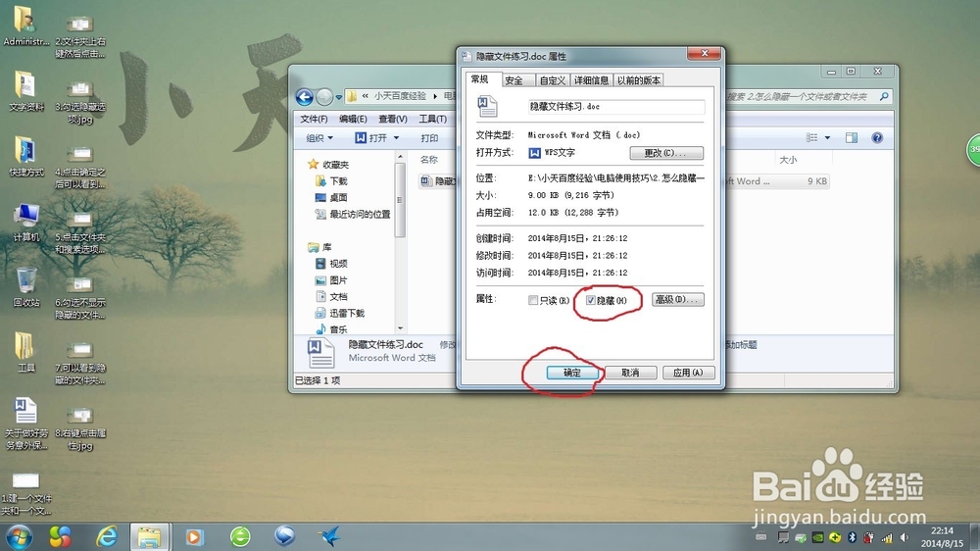
Task: Open the recent locations dropdown arrow
Action: [x=339, y=97]
